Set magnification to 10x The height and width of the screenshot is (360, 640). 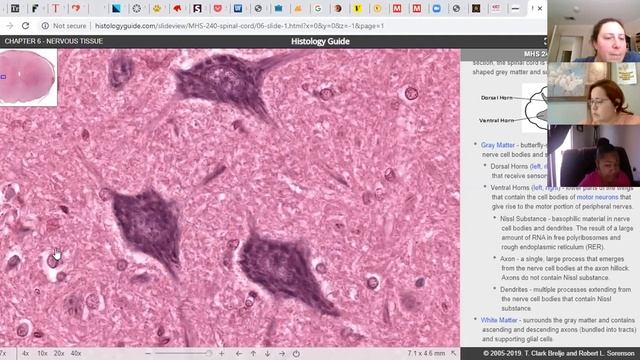tap(42, 353)
